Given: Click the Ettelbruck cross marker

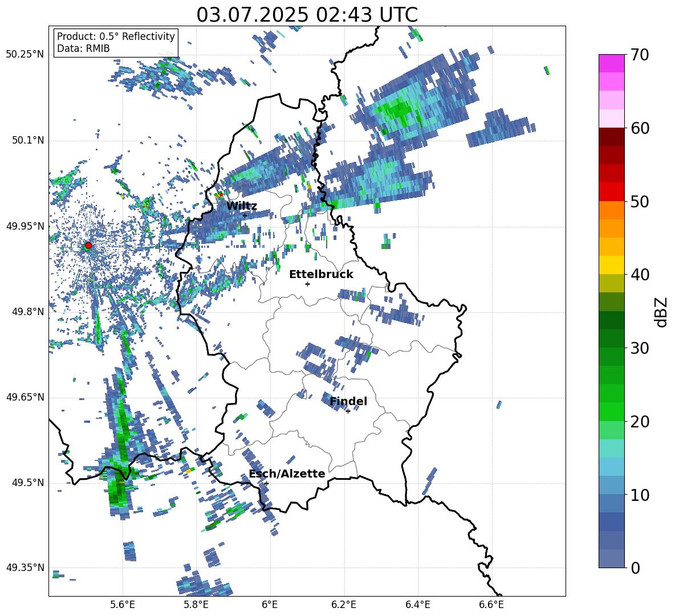Looking at the screenshot, I should click(x=307, y=284).
